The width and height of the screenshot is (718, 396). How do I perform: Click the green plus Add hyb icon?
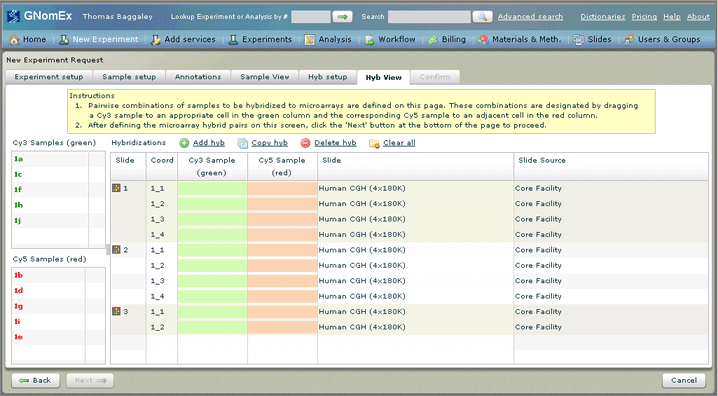click(x=184, y=143)
